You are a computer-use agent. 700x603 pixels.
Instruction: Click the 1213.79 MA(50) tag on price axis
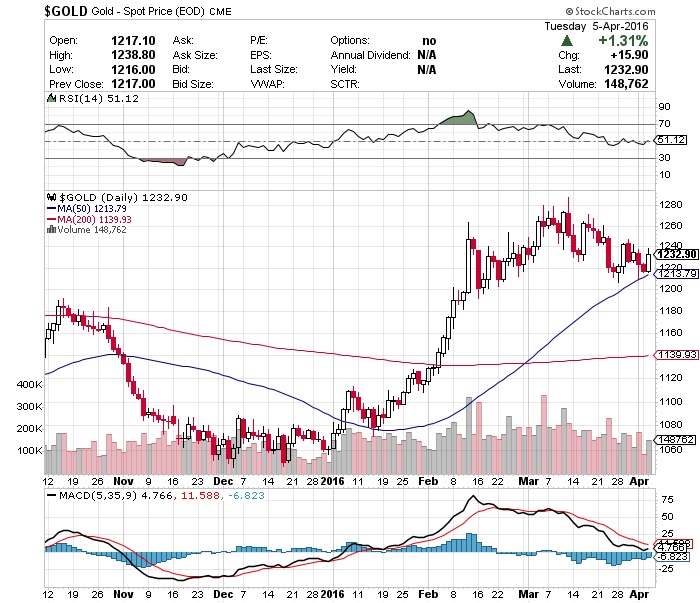(x=677, y=273)
